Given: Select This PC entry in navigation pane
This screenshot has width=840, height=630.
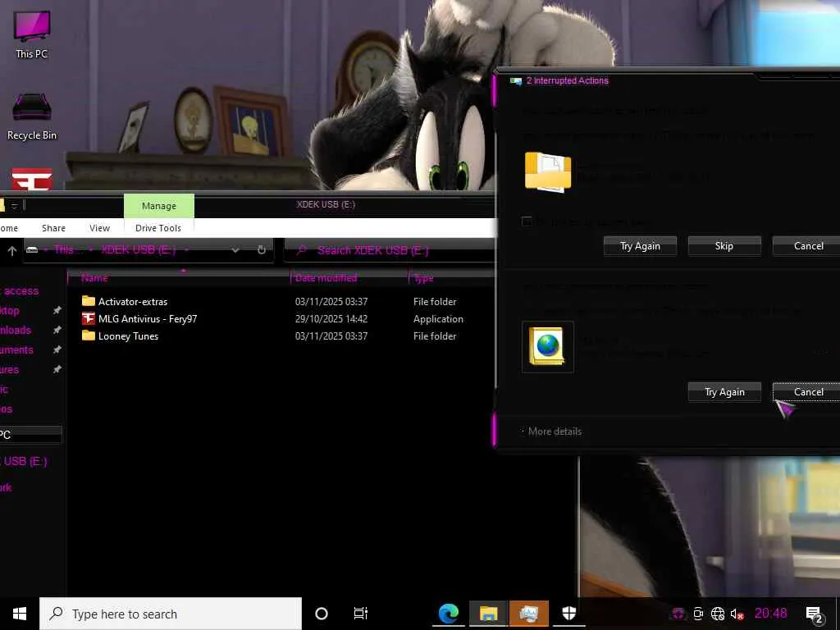Looking at the screenshot, I should pos(30,435).
